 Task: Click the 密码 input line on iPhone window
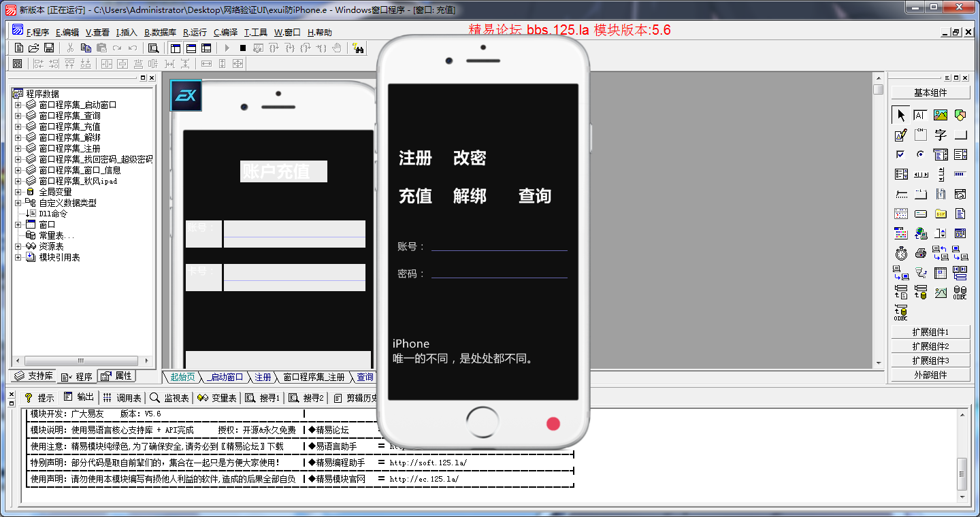pyautogui.click(x=499, y=273)
